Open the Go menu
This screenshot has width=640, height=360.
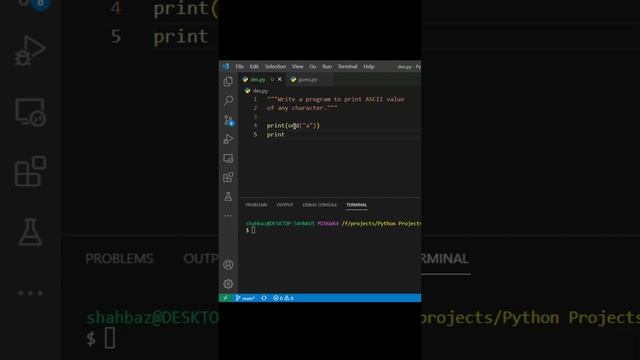313,67
